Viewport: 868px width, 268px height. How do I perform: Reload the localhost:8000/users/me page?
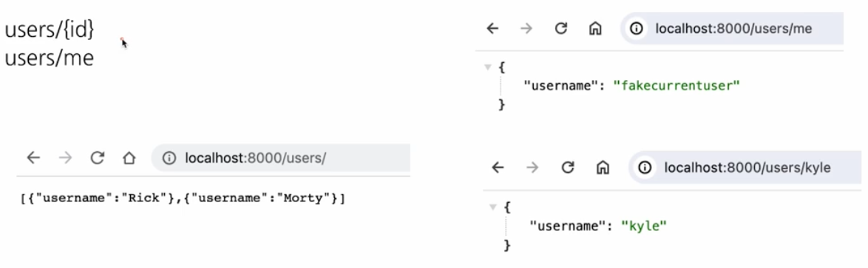(560, 29)
